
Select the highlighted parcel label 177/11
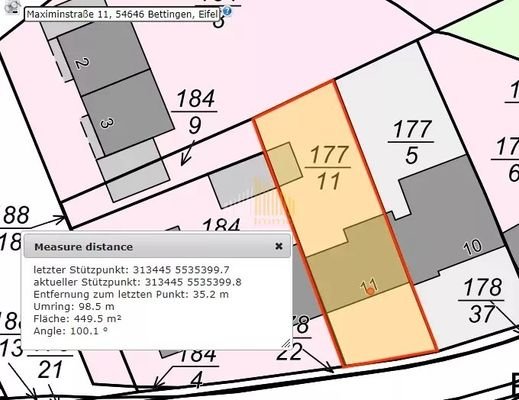coord(329,168)
